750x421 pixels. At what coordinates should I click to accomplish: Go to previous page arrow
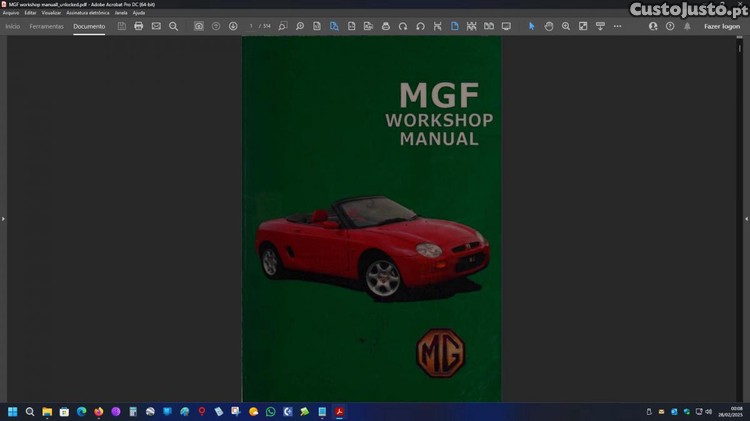click(x=216, y=26)
